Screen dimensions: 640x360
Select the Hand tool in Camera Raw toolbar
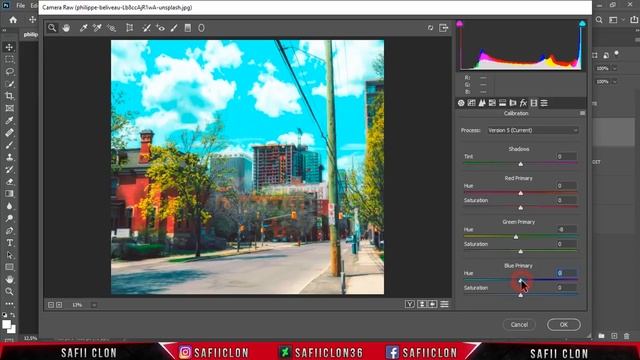click(x=66, y=28)
